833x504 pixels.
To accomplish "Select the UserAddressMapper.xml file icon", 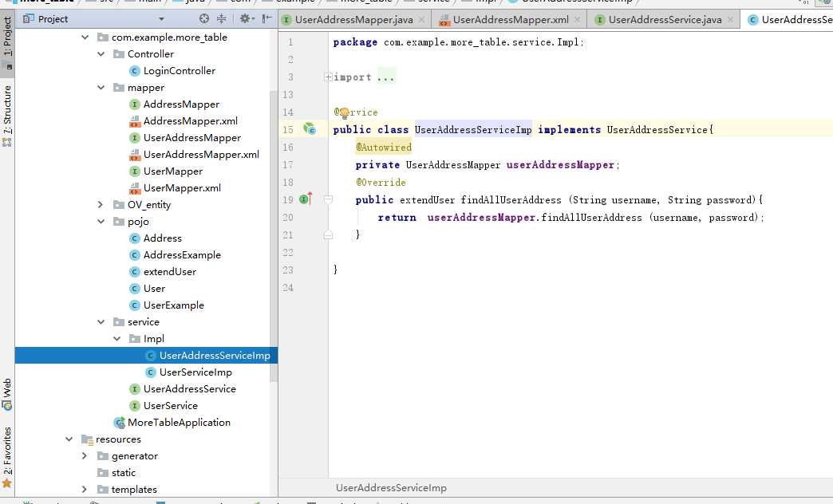I will point(135,155).
